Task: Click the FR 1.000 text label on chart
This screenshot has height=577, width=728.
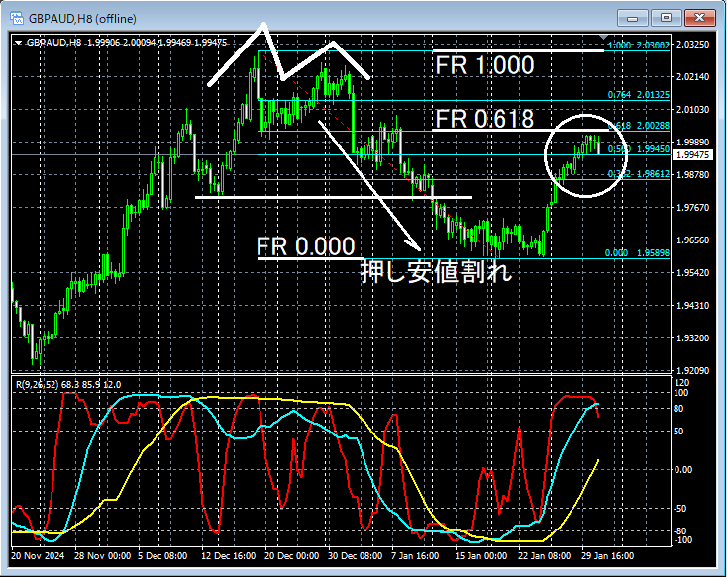Action: [x=484, y=65]
